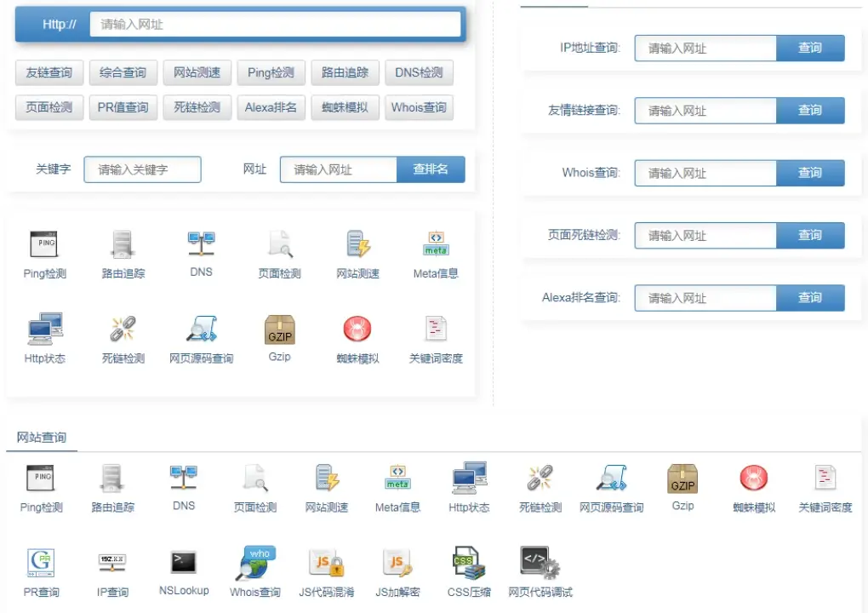
Task: Focus the Http:// URL input field
Action: 275,25
